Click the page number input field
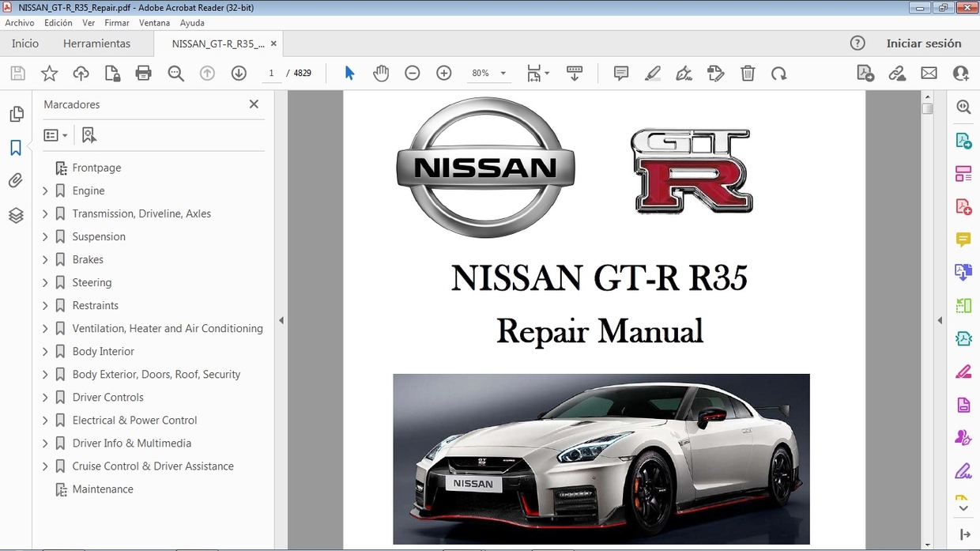980x551 pixels. pos(271,73)
